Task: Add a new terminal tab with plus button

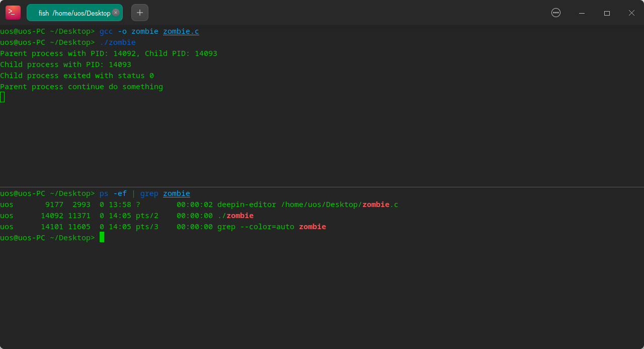Action: 140,13
